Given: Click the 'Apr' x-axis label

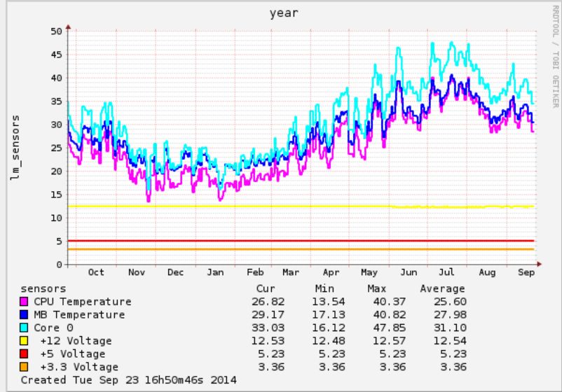Looking at the screenshot, I should pyautogui.click(x=331, y=272).
